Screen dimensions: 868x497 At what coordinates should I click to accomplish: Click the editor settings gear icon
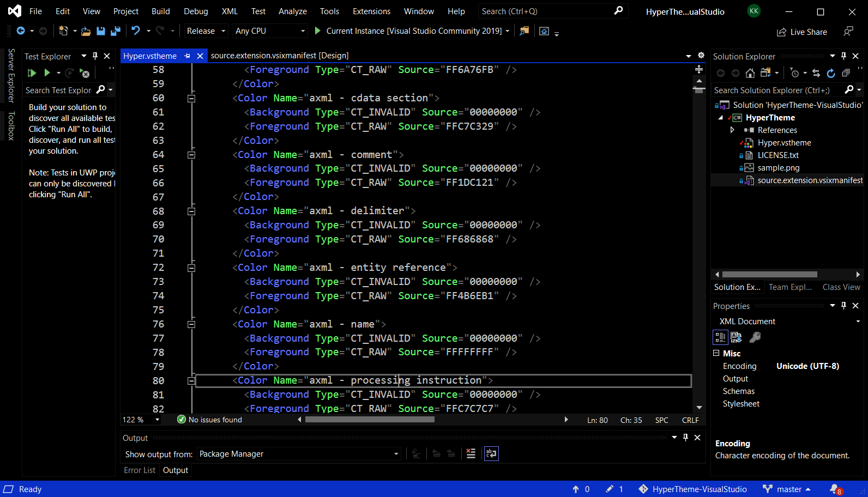701,55
